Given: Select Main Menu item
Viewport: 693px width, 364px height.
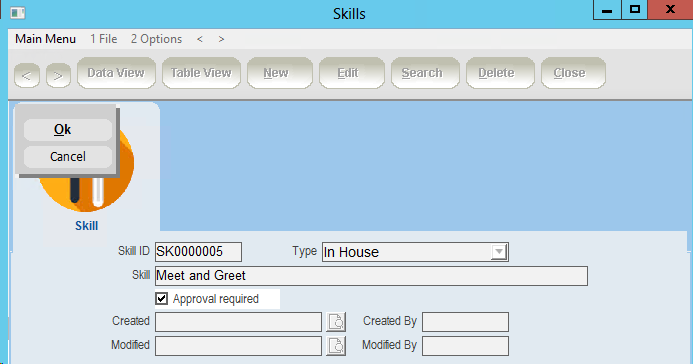Looking at the screenshot, I should tap(46, 39).
